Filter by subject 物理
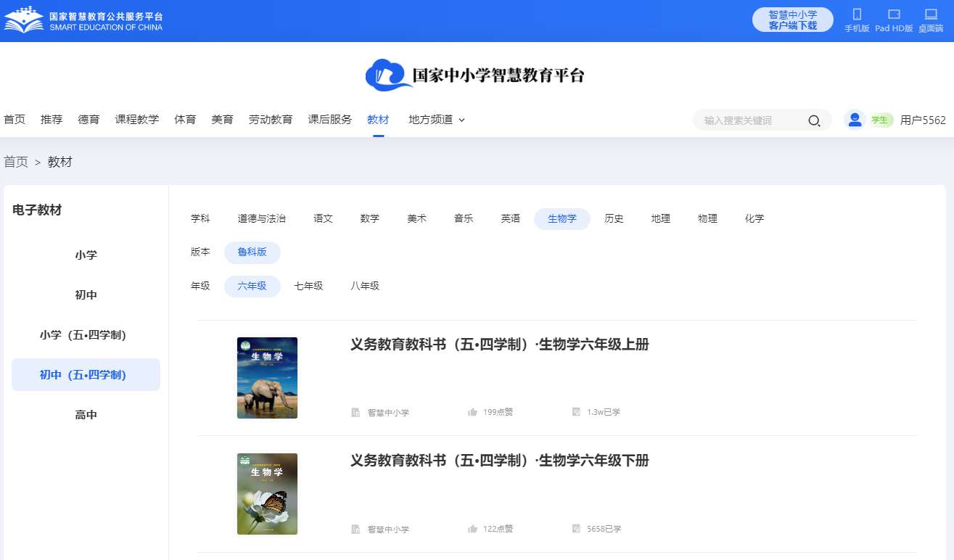Viewport: 954px width, 560px height. click(x=708, y=218)
